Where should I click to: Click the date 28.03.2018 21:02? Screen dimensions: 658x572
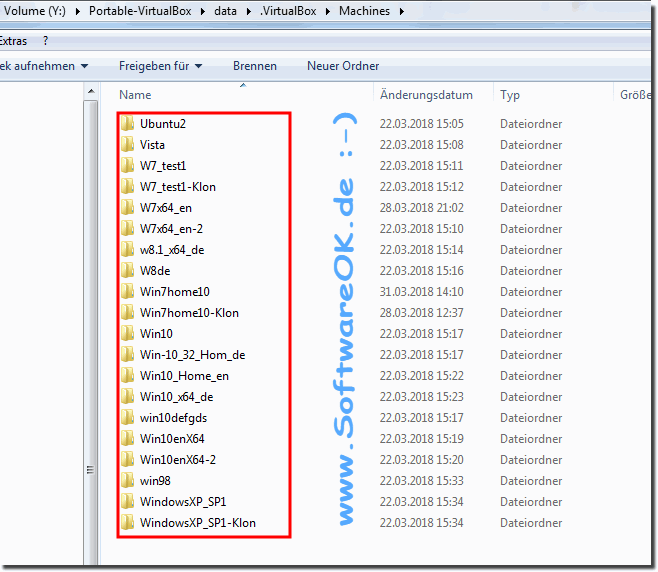[421, 208]
